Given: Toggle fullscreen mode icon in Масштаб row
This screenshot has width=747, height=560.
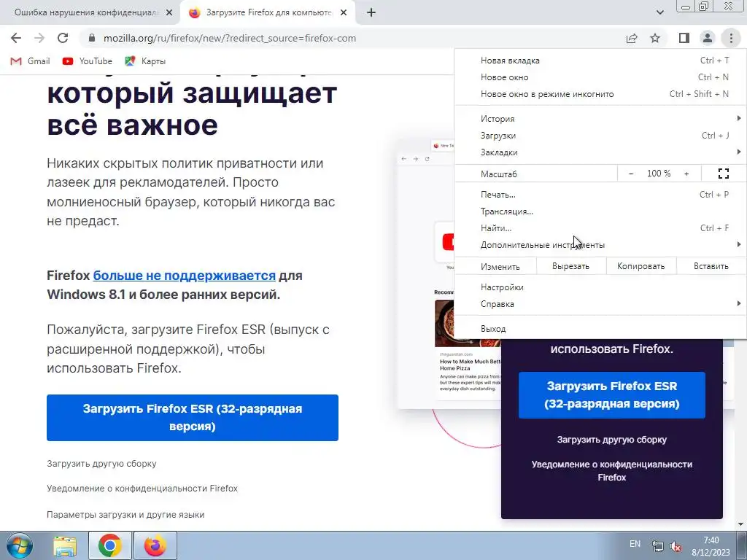Looking at the screenshot, I should (723, 174).
